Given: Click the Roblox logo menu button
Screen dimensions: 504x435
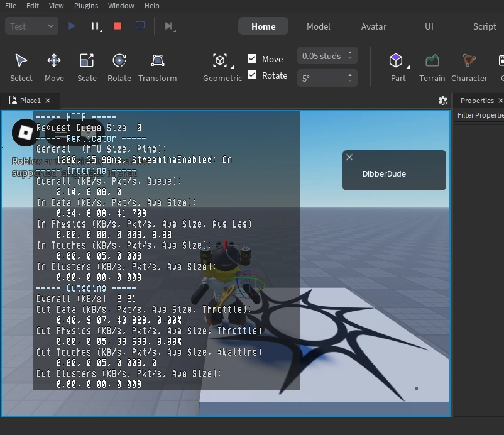Looking at the screenshot, I should (26, 132).
